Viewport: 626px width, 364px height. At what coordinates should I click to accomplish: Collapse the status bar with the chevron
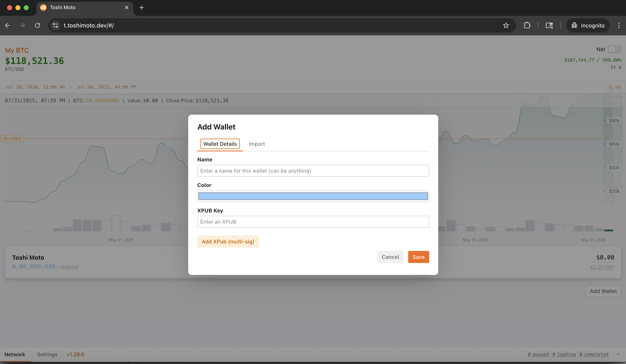pyautogui.click(x=618, y=355)
